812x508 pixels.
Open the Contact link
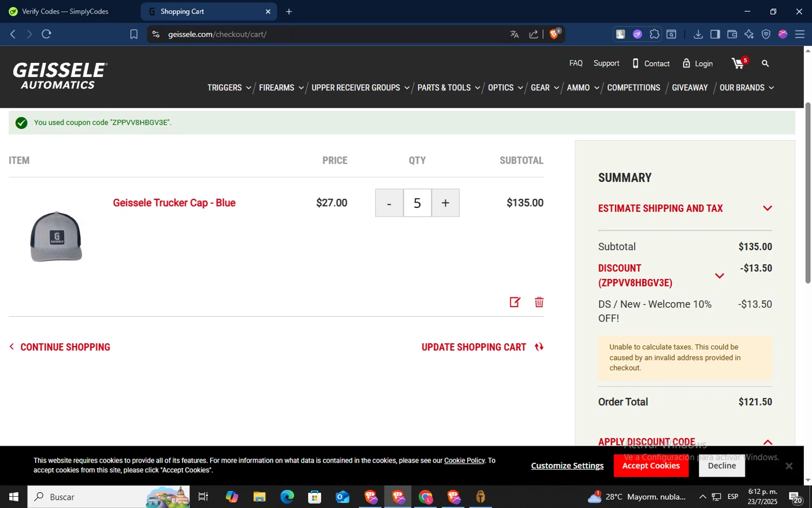point(651,63)
